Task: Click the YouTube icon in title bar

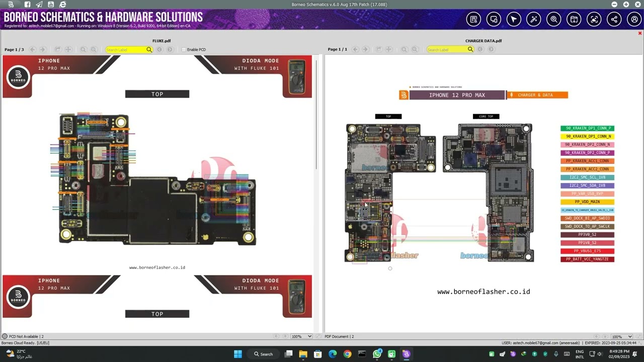Action: point(51,5)
